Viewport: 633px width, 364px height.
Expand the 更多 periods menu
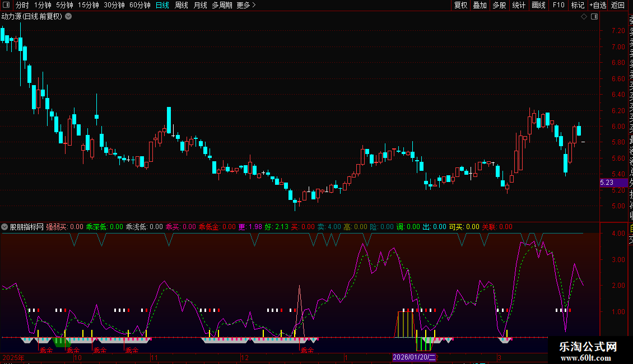246,5
